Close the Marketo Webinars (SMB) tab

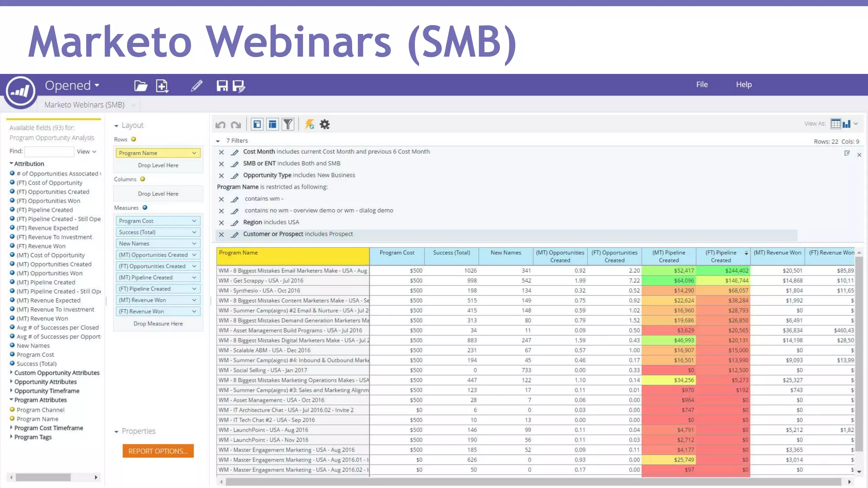pyautogui.click(x=133, y=105)
